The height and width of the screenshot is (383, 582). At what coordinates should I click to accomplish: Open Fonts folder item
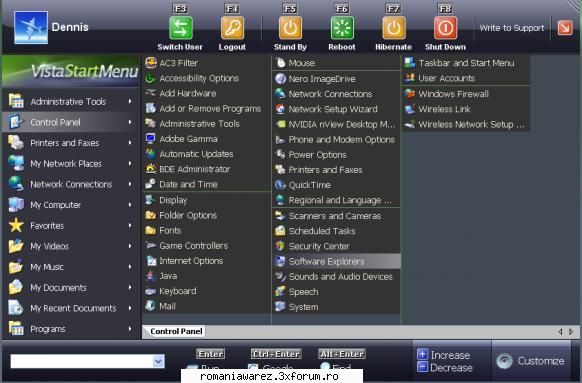(x=206, y=230)
